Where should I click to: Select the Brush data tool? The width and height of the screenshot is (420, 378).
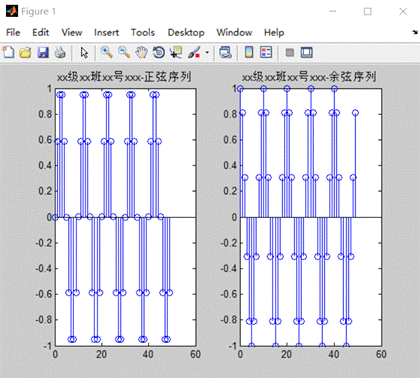click(194, 52)
